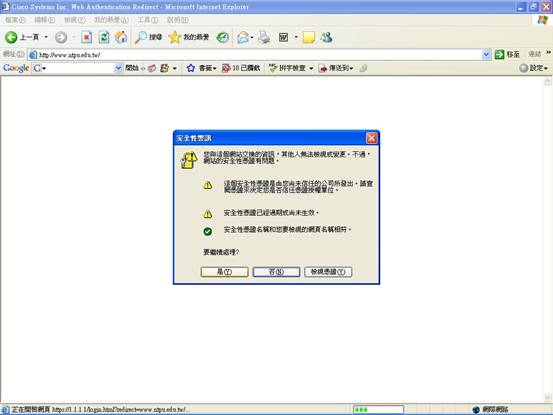Click the Yes (Y) button in security alert
The width and height of the screenshot is (553, 415).
click(x=225, y=271)
